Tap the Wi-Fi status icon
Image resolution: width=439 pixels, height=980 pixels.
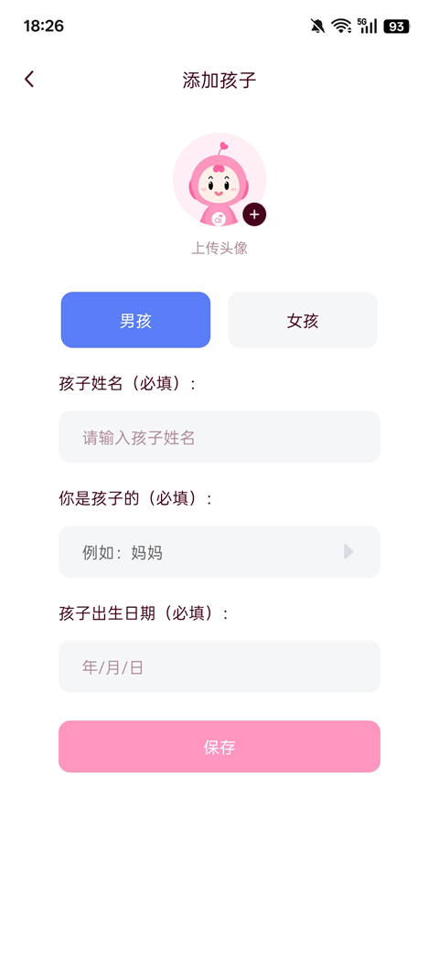pos(341,26)
